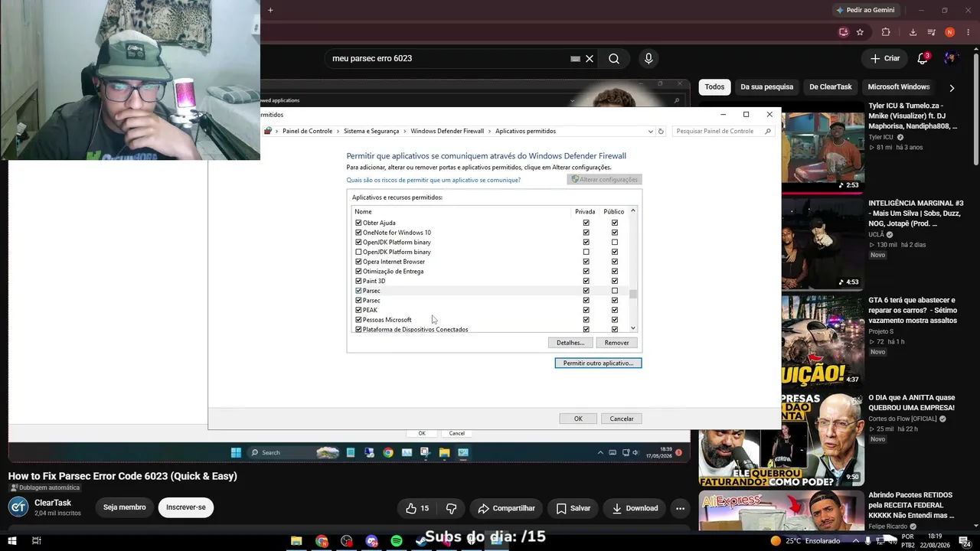Open Task View on host taskbar
Image resolution: width=980 pixels, height=551 pixels.
click(36, 541)
